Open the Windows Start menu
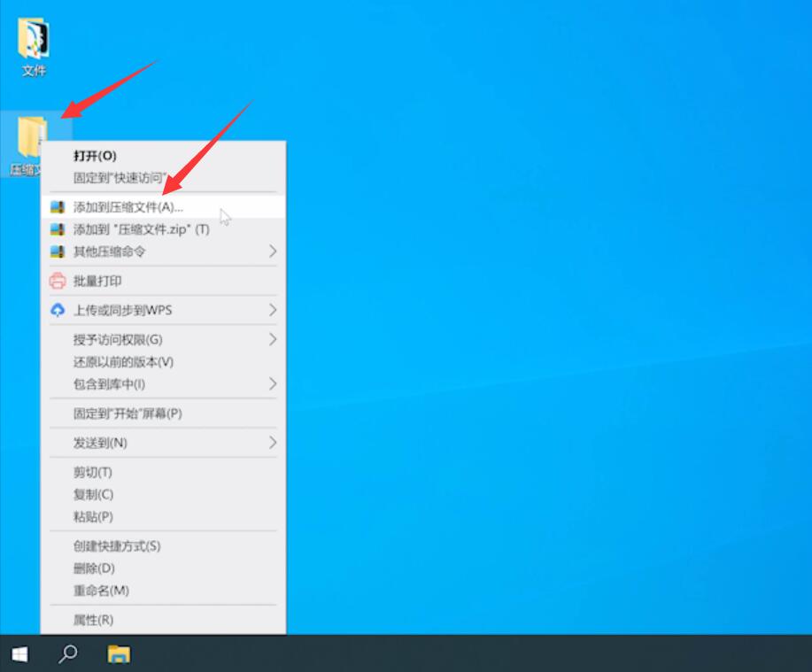812x672 pixels. pos(19,654)
